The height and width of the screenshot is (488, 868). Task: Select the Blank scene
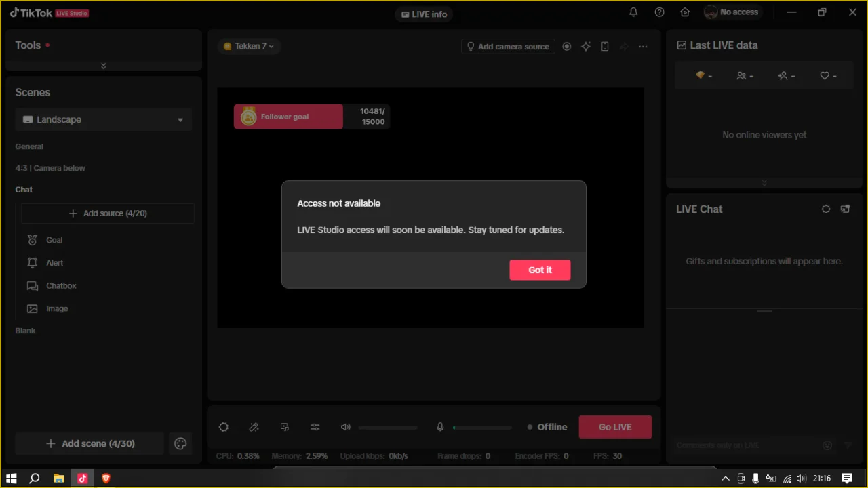coord(25,331)
